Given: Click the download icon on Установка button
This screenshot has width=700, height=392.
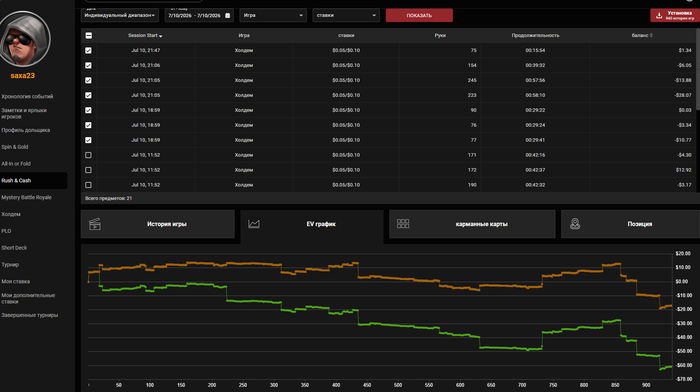Looking at the screenshot, I should coord(659,16).
